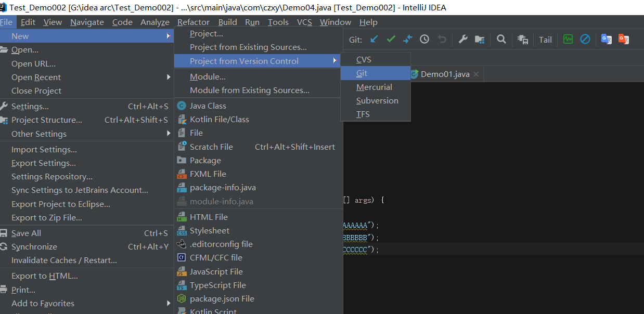Open the Tools menu

[278, 22]
